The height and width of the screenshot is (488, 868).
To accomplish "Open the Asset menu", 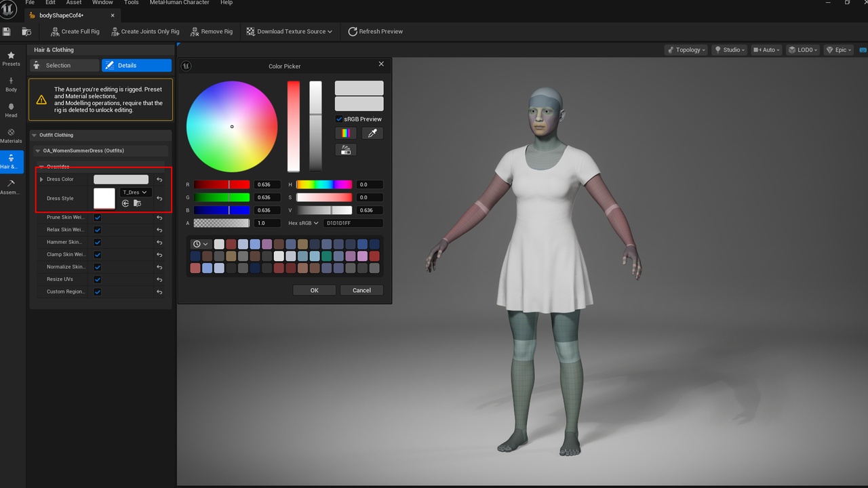I will [x=74, y=3].
